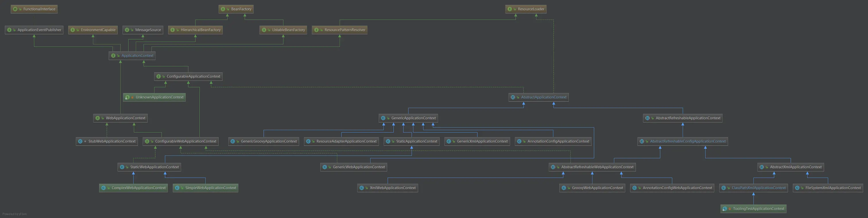
Task: Select the FileSystemXmlApplicationContext node
Action: pyautogui.click(x=828, y=188)
